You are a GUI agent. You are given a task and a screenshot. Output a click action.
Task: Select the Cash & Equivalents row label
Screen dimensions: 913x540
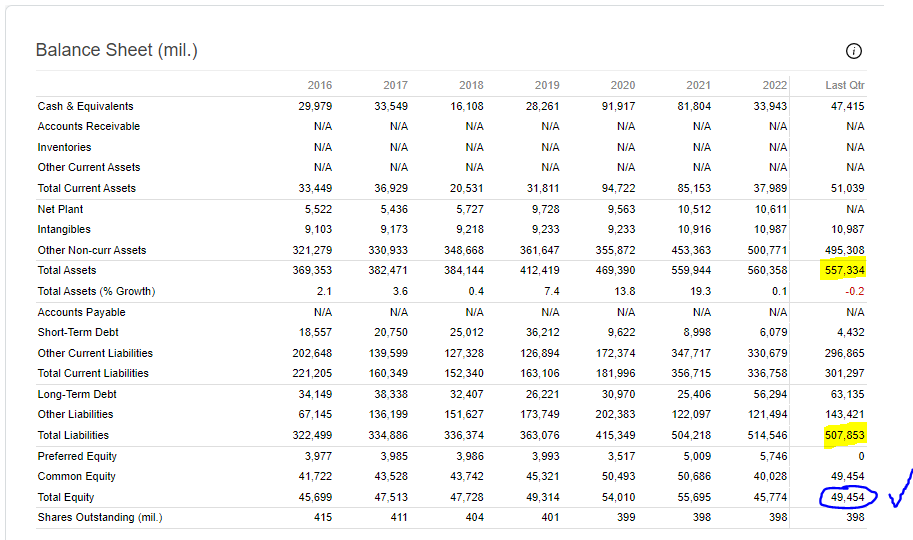pyautogui.click(x=86, y=106)
